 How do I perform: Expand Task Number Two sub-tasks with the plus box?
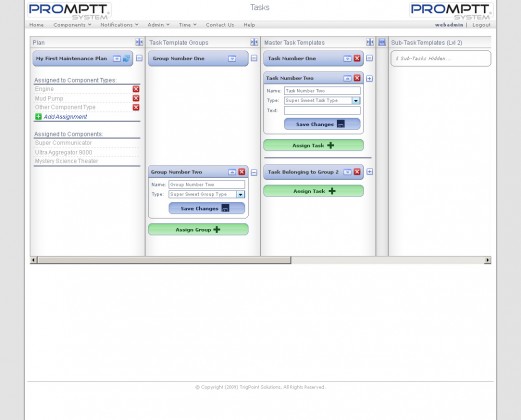click(x=369, y=79)
